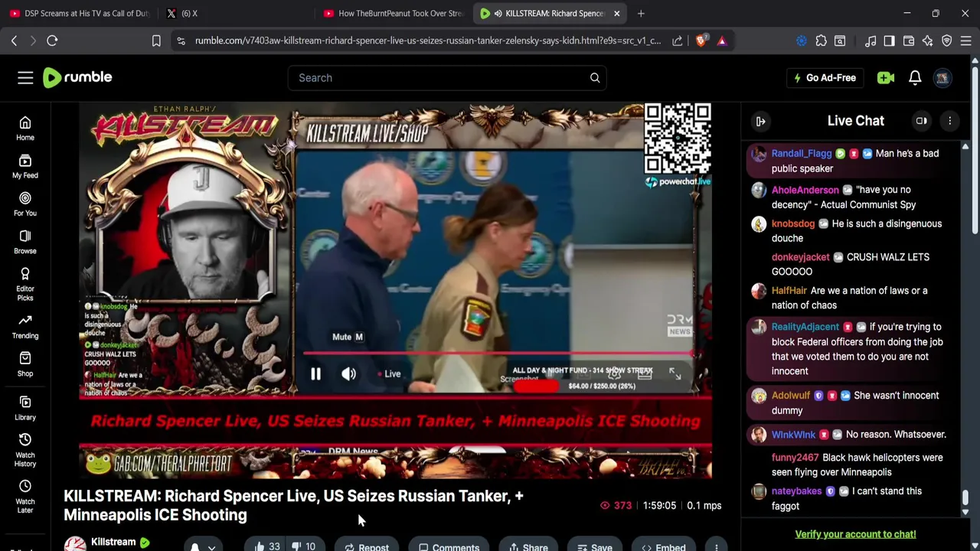Like the video with thumbs up

(267, 546)
